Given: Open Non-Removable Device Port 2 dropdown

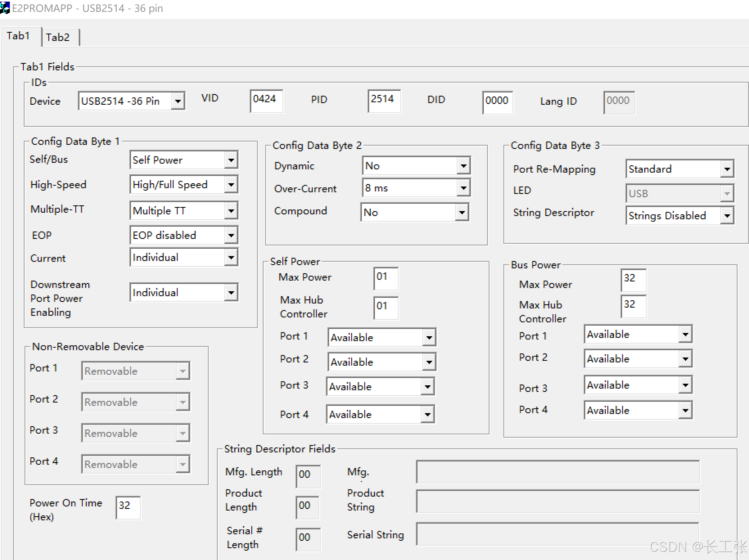Looking at the screenshot, I should coord(135,402).
